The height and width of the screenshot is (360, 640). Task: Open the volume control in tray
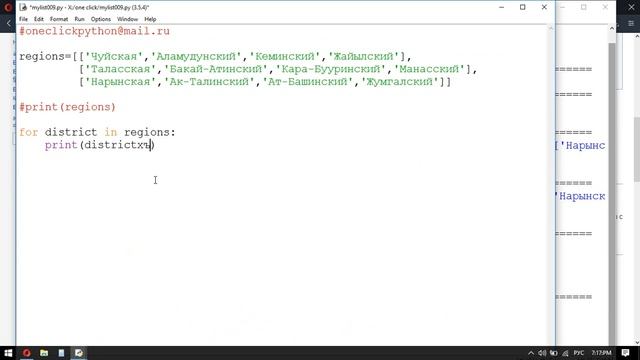point(542,353)
